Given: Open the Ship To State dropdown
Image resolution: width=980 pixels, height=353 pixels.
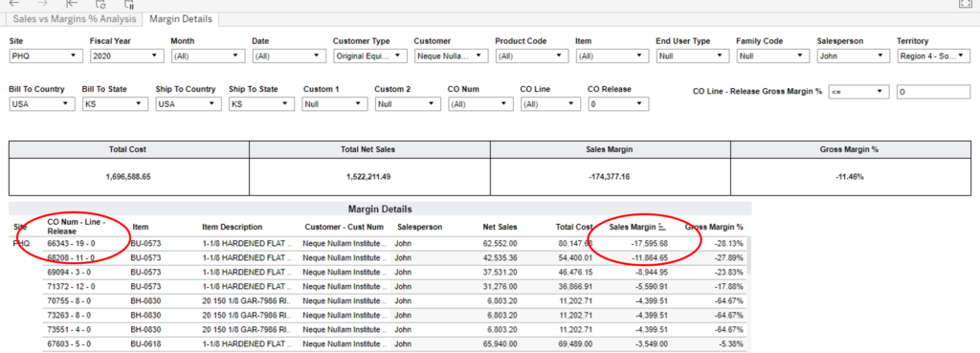Looking at the screenshot, I should tap(261, 104).
